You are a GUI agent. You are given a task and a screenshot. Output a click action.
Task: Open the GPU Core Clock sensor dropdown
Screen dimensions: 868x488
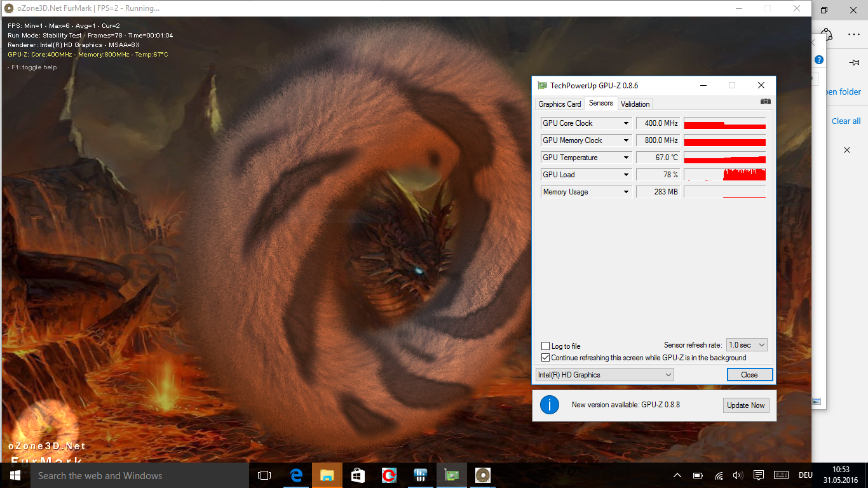[x=626, y=123]
